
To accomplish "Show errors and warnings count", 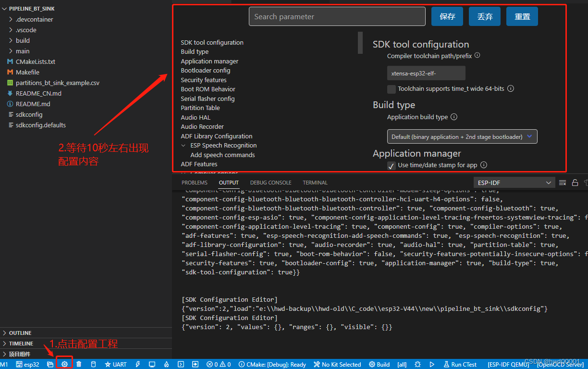I will coord(219,364).
